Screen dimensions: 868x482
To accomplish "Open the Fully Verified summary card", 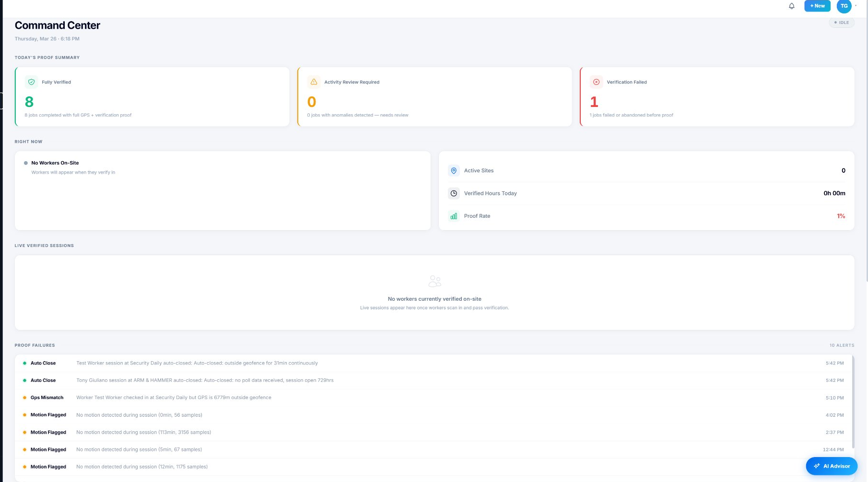I will 152,97.
